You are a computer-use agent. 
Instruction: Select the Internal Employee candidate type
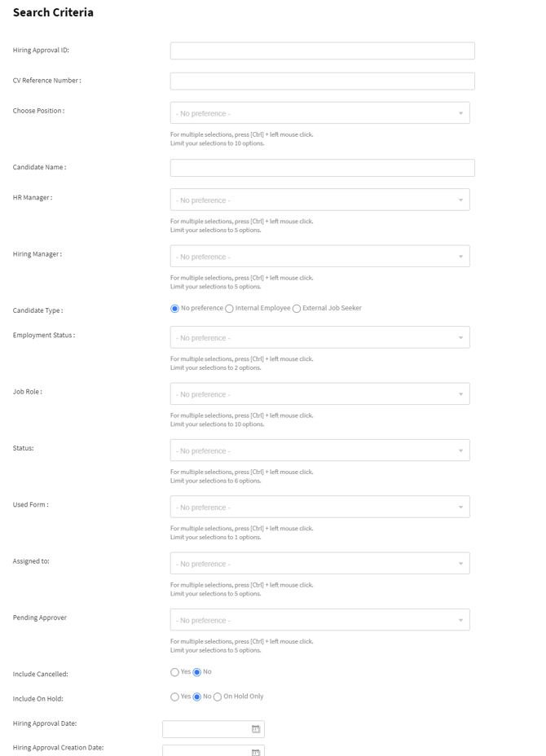click(230, 309)
